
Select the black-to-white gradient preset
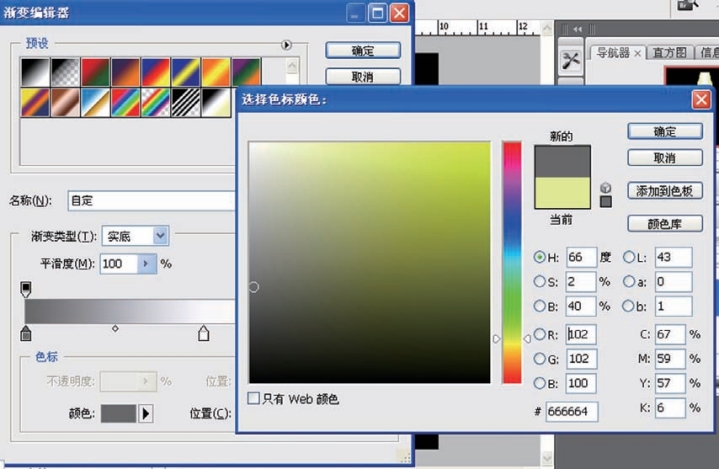coord(35,72)
